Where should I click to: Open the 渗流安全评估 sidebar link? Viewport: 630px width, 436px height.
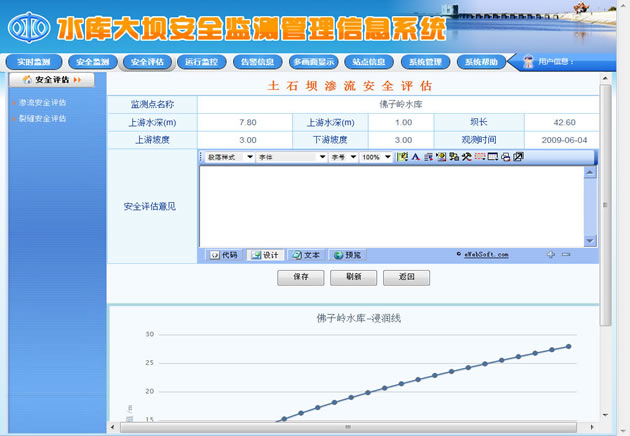tap(42, 103)
